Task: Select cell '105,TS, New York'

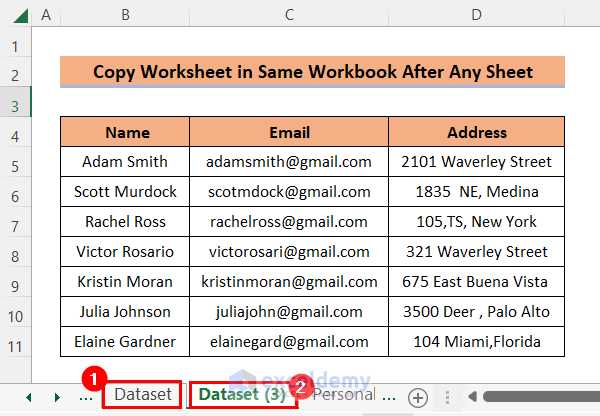Action: coord(476,222)
